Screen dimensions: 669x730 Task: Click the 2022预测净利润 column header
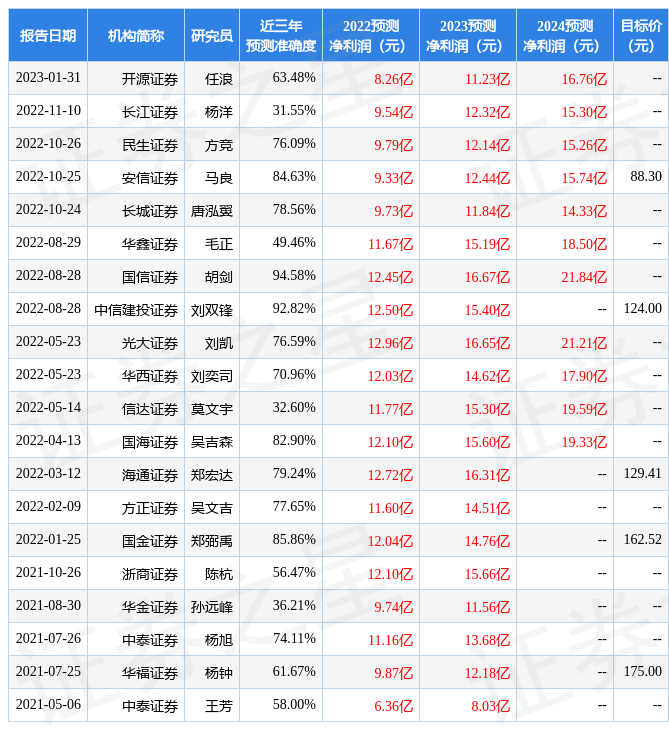pos(371,35)
